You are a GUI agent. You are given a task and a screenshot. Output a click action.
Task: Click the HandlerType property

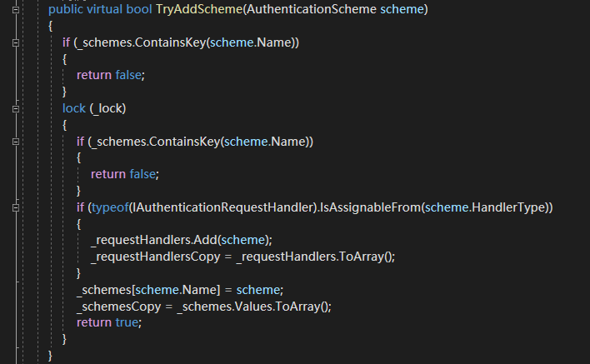511,207
